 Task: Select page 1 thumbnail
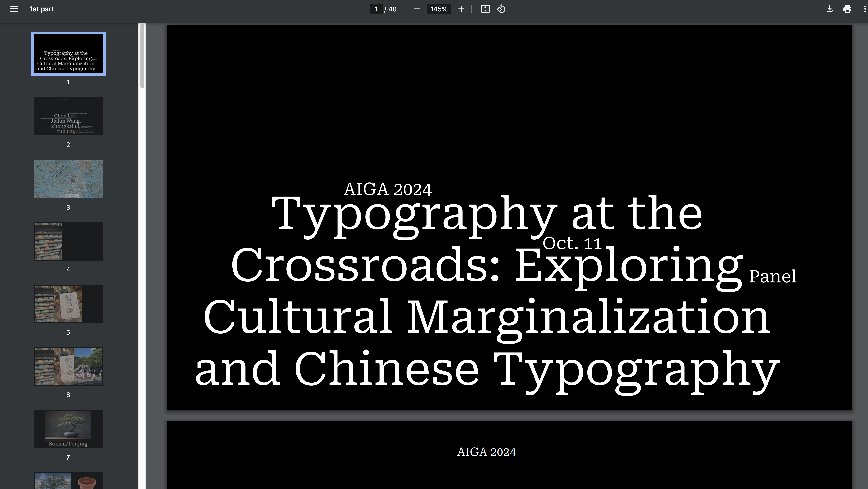point(68,53)
